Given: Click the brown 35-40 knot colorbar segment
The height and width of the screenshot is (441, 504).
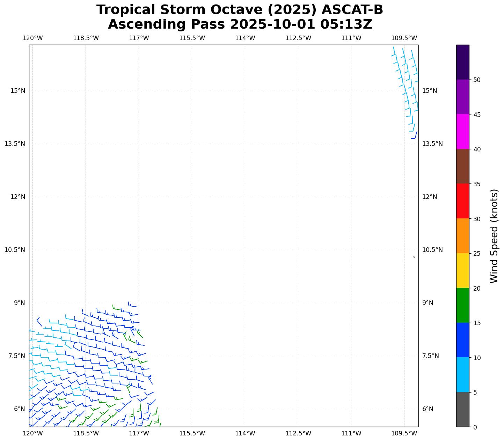Looking at the screenshot, I should 462,166.
